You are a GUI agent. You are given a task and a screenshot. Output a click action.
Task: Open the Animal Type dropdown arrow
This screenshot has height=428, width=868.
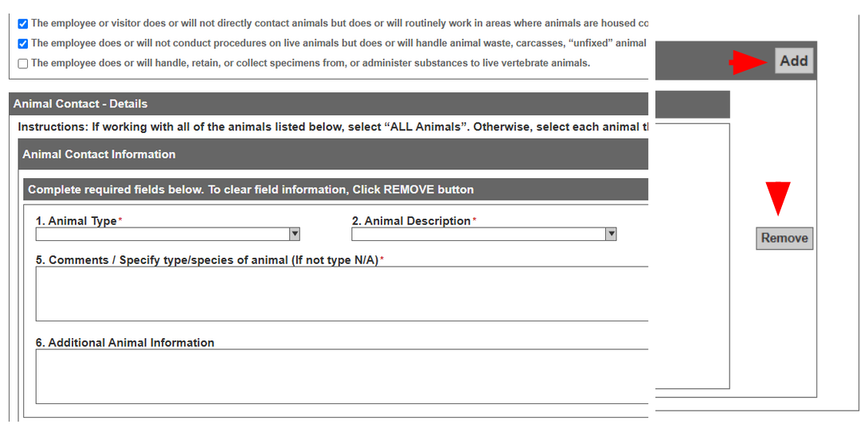click(x=295, y=235)
